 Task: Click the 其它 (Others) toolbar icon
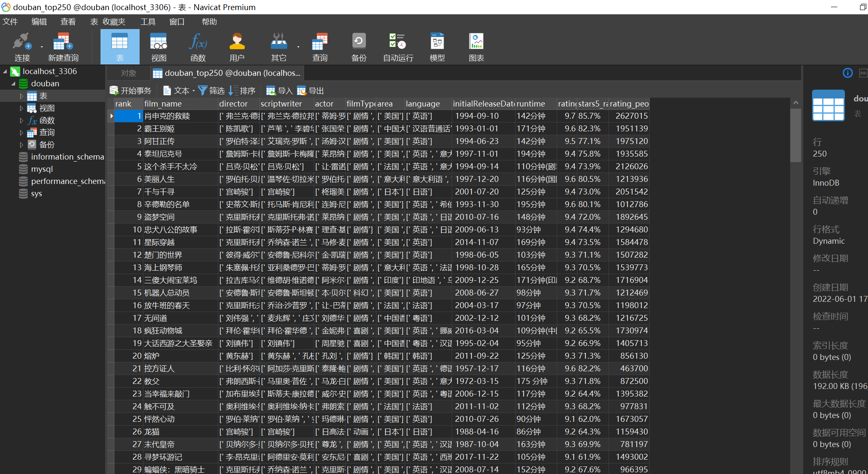[x=278, y=47]
